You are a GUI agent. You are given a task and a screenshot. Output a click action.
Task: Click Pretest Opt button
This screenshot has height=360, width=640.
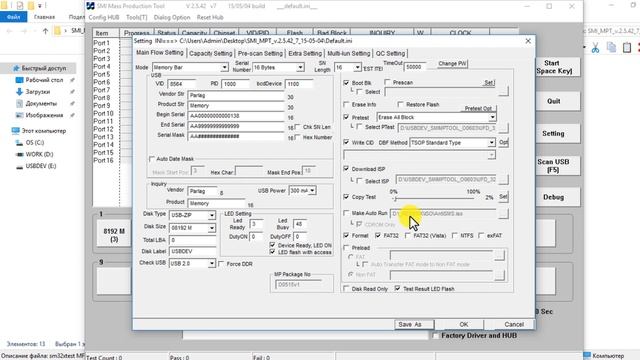pyautogui.click(x=478, y=109)
